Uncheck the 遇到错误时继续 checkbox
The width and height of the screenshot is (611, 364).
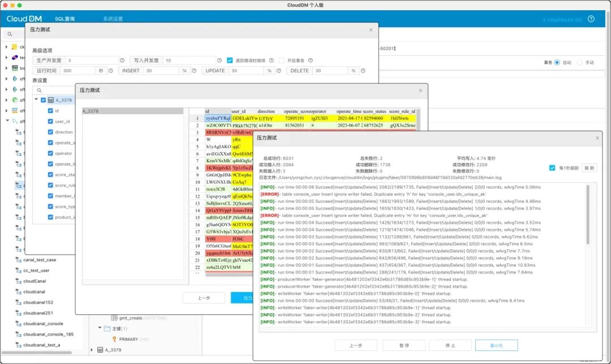(230, 60)
